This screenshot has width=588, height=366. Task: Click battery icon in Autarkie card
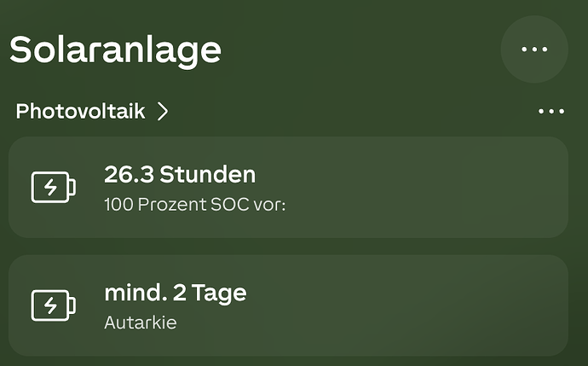point(53,305)
